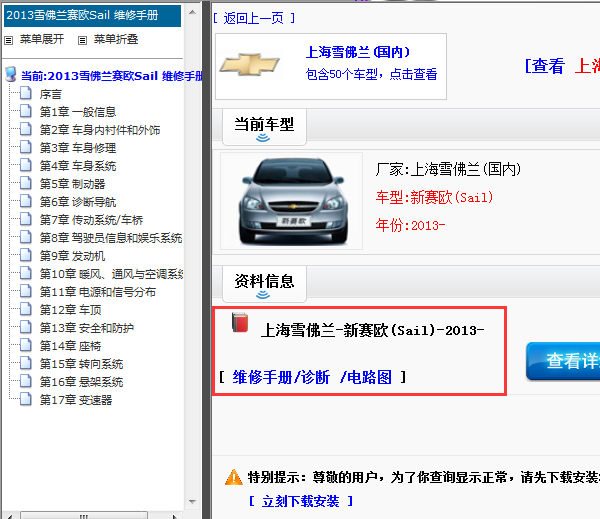Open 第13章 安全和防护 chapter
The width and height of the screenshot is (600, 519).
point(86,328)
